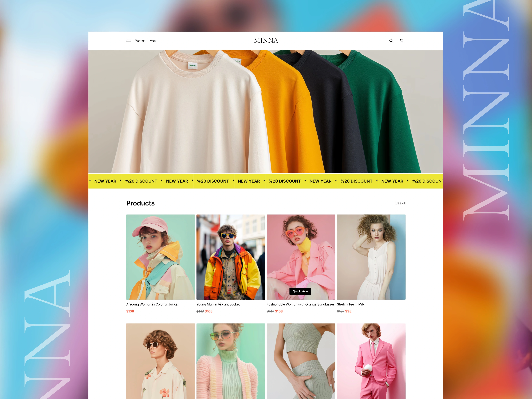
Task: Select the pink suit man product photo
Action: [371, 361]
